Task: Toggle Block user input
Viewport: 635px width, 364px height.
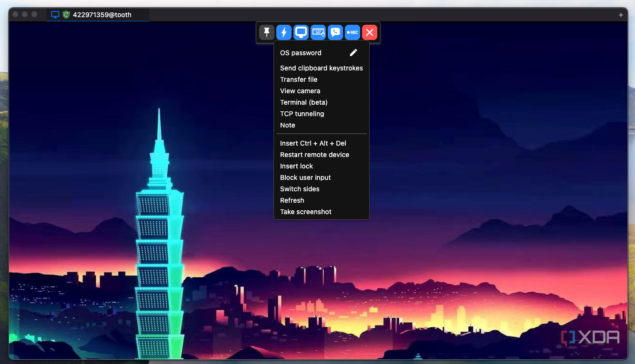Action: (305, 177)
